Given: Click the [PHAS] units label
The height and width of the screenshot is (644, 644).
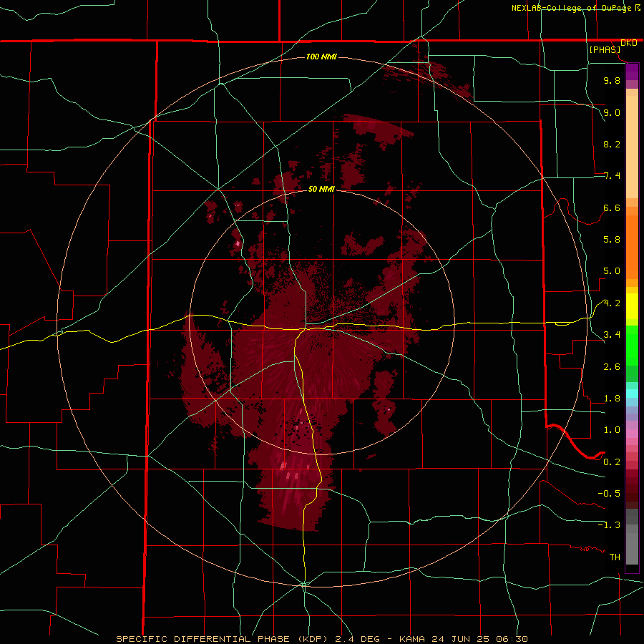Looking at the screenshot, I should pyautogui.click(x=605, y=49).
